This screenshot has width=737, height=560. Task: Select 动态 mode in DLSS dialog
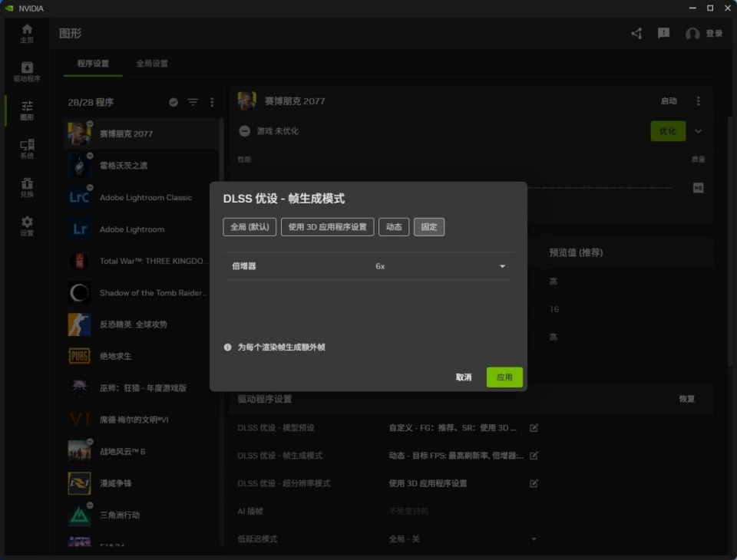click(394, 226)
